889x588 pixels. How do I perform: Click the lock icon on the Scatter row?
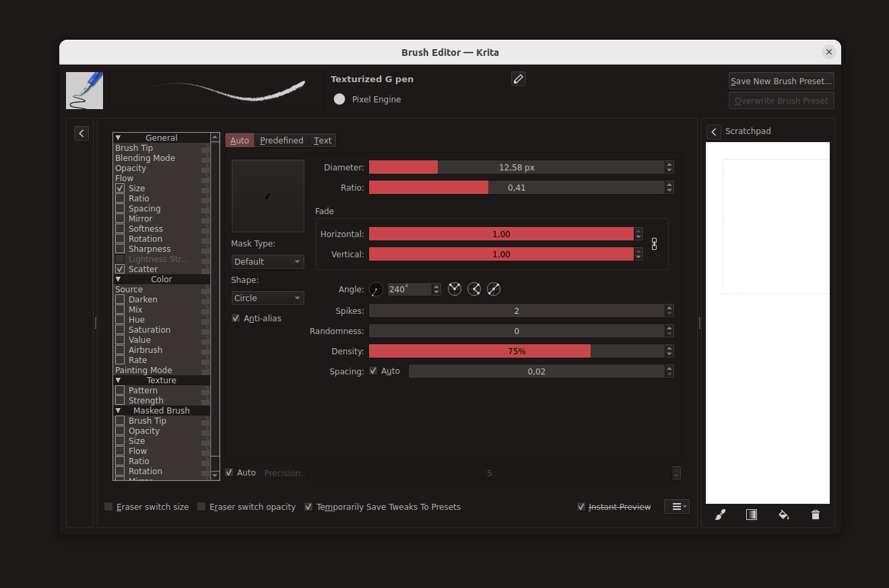(205, 269)
